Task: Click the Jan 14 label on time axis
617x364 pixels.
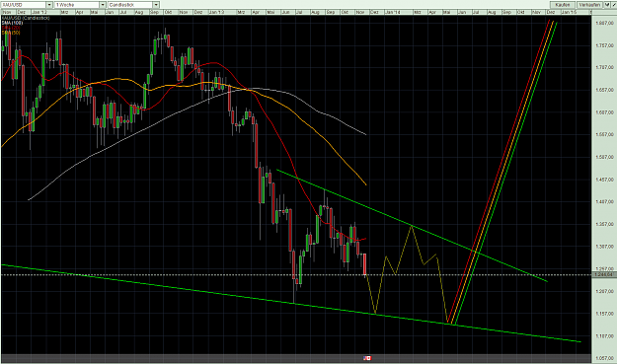Action: [392, 12]
